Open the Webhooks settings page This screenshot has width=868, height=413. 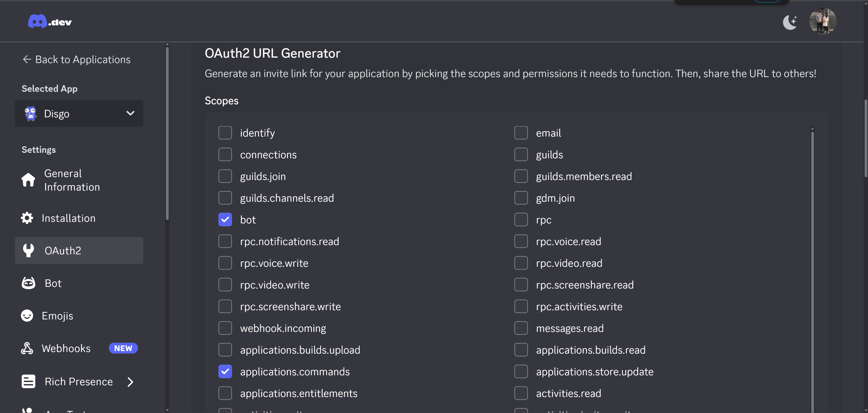coord(66,348)
